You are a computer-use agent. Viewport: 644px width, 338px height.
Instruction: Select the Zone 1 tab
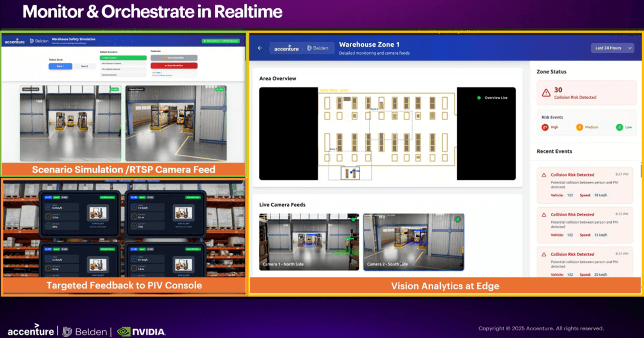click(x=60, y=66)
